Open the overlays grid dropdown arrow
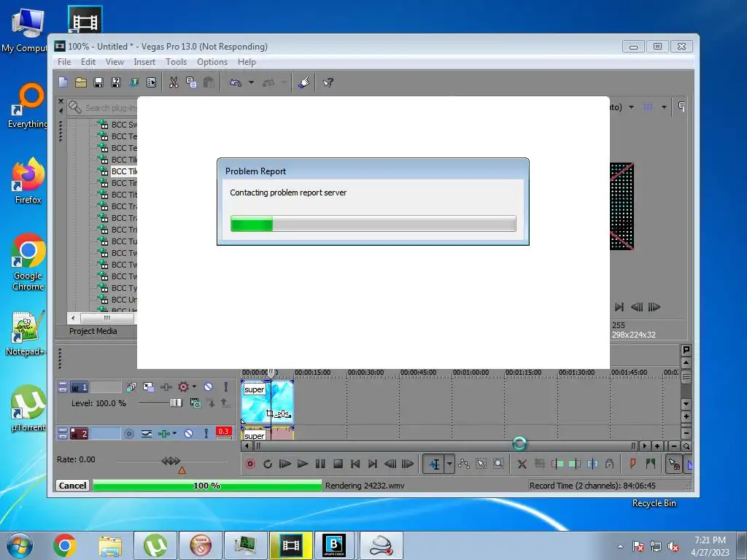747x560 pixels. 664,107
